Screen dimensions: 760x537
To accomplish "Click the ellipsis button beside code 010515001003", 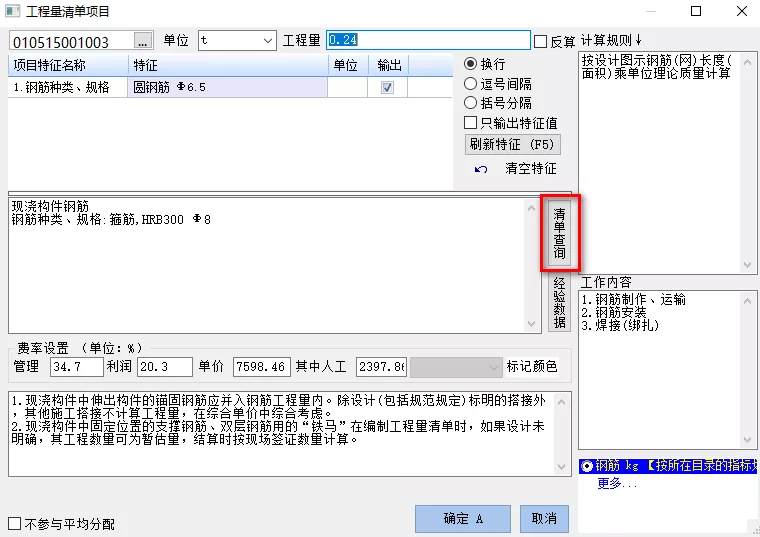I will pos(143,41).
